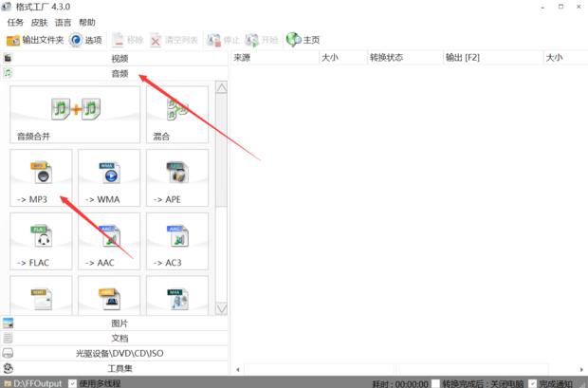
Task: Toggle the 使用多线程 checkbox
Action: pos(72,383)
